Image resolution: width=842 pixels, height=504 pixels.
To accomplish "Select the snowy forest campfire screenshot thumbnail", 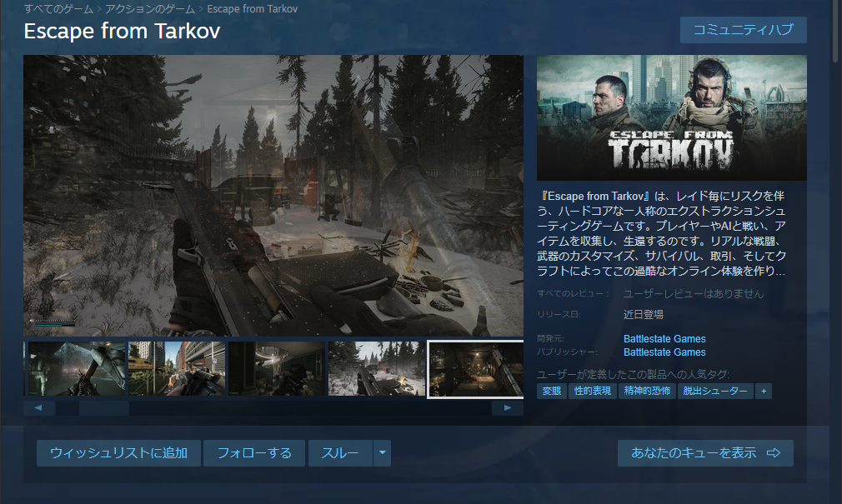I will 377,369.
